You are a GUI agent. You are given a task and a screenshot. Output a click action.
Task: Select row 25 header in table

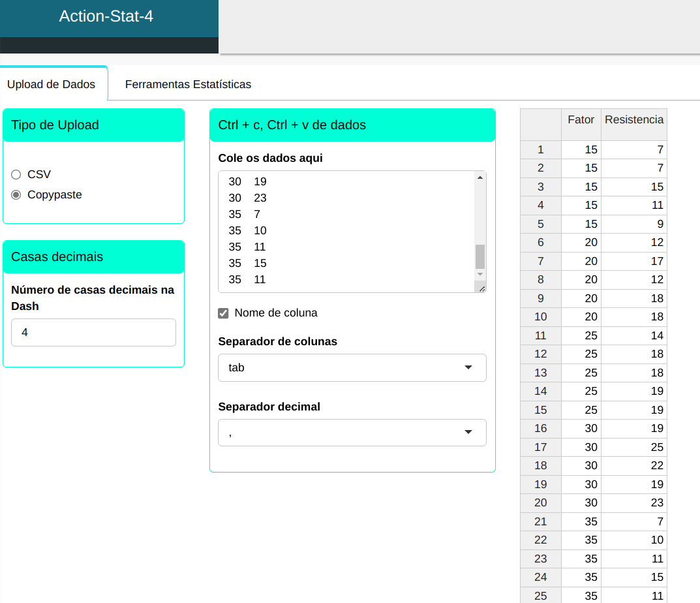(540, 595)
